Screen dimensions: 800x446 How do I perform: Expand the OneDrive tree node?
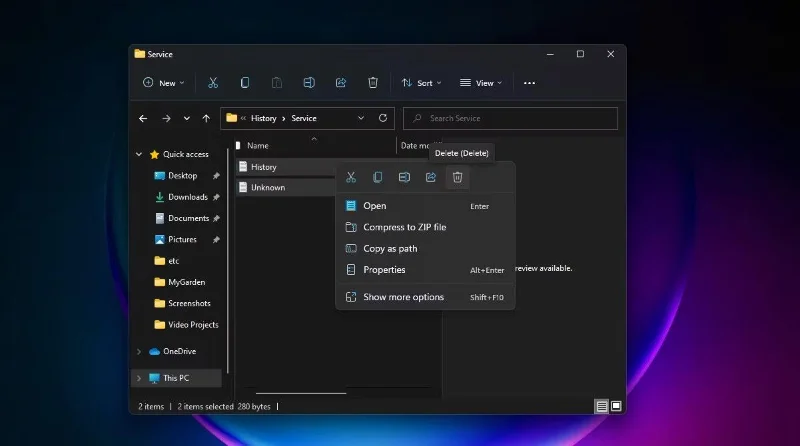[139, 351]
